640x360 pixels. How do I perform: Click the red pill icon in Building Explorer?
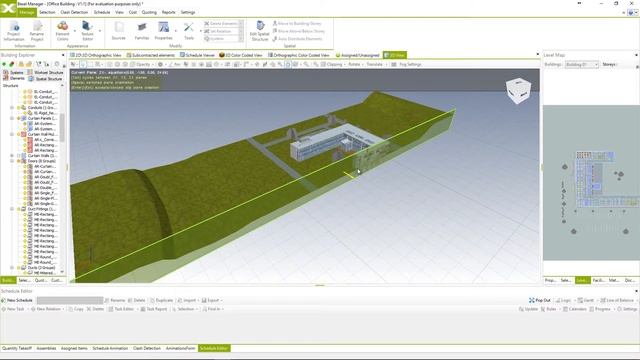[12, 64]
